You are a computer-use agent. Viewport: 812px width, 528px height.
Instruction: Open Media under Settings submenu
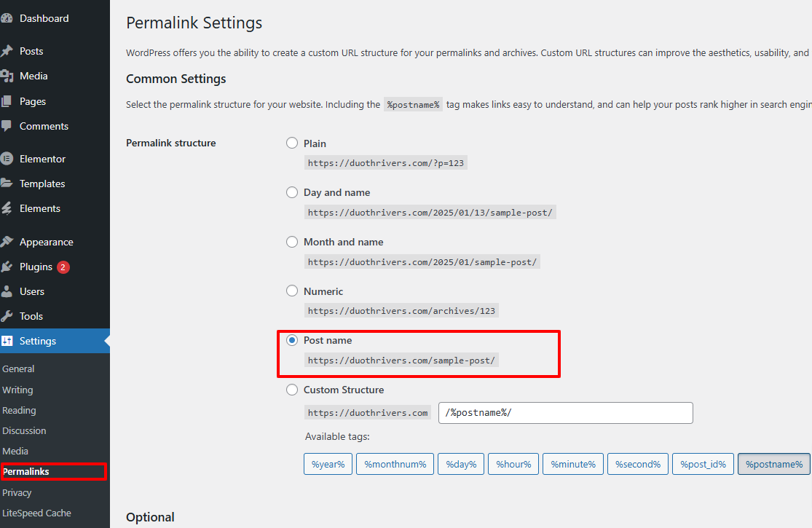tap(15, 452)
